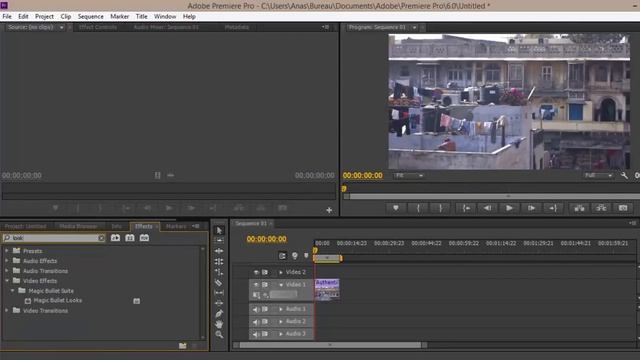Mute Audio 3 track output
This screenshot has width=640, height=360.
(256, 334)
